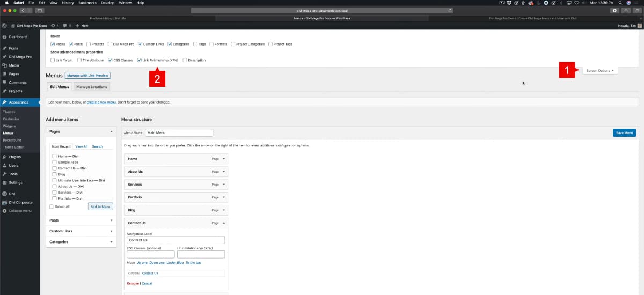Click the Users icon in sidebar

tap(4, 166)
